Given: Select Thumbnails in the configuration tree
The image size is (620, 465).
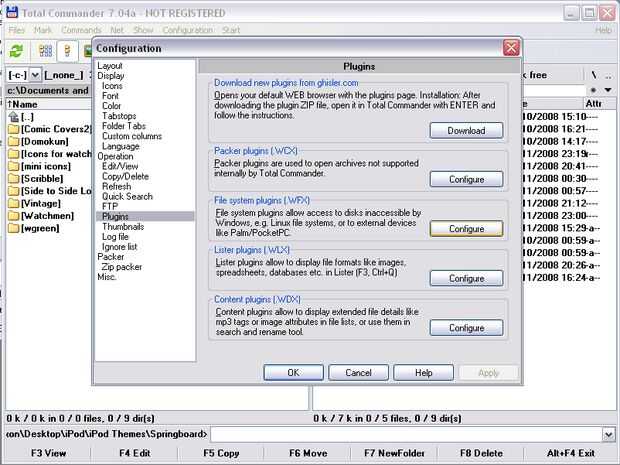Looking at the screenshot, I should pyautogui.click(x=123, y=227).
